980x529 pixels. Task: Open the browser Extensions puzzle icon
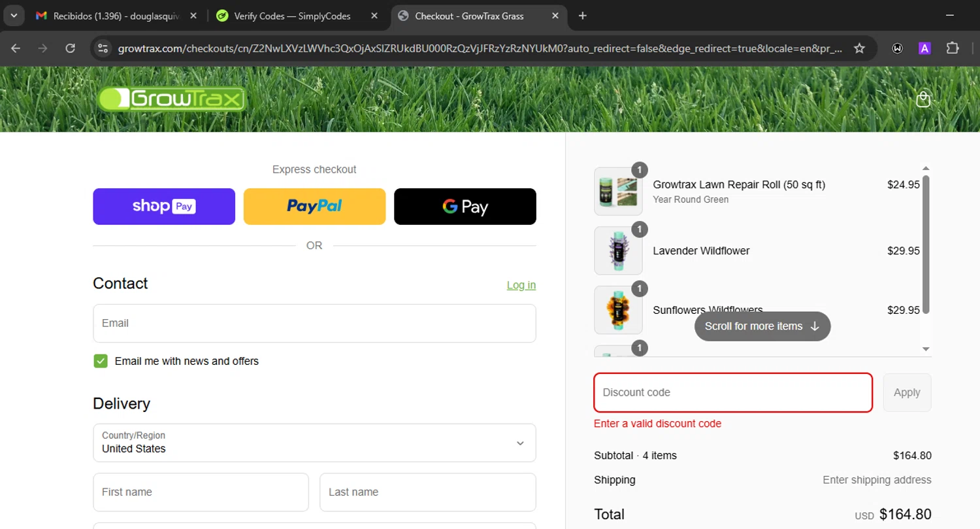pos(953,48)
